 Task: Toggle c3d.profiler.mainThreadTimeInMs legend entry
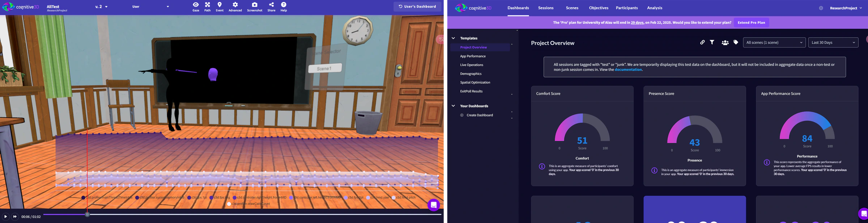pyautogui.click(x=107, y=198)
